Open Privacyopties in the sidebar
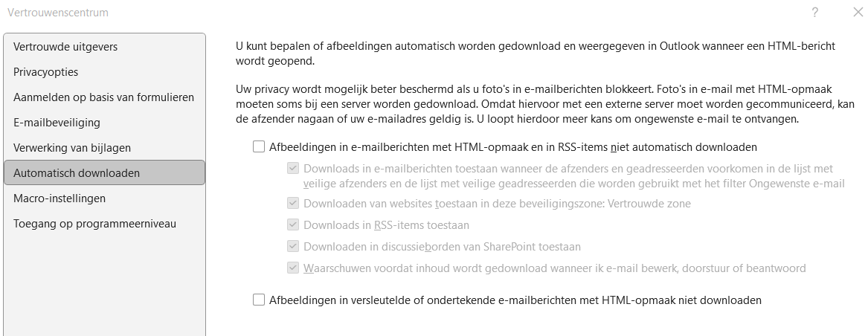This screenshot has width=868, height=336. click(x=104, y=72)
